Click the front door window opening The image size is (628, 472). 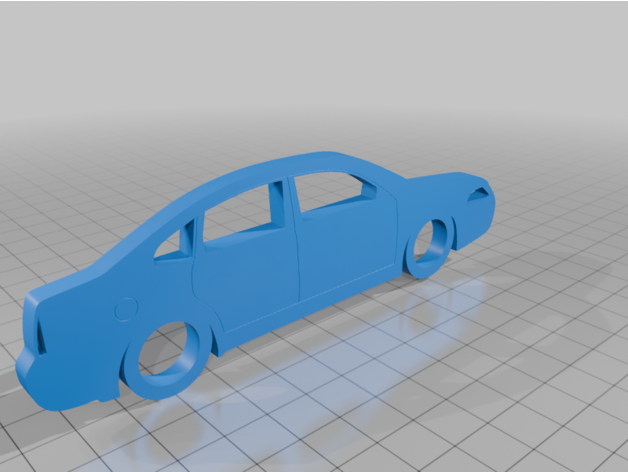click(328, 192)
